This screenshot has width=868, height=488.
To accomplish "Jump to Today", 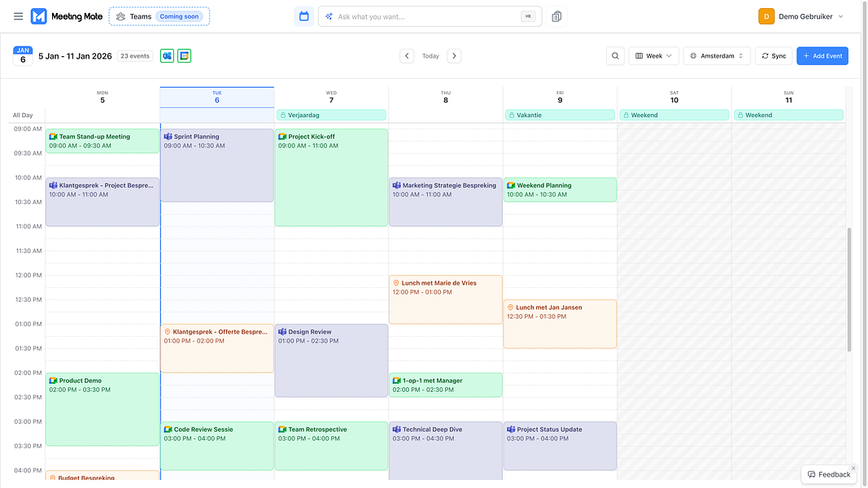I will (430, 56).
